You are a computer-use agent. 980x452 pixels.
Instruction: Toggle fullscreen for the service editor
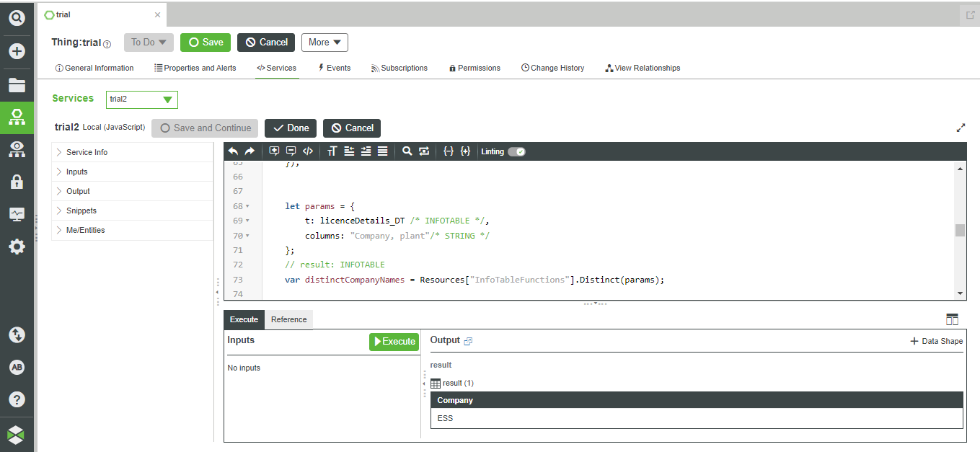tap(961, 127)
